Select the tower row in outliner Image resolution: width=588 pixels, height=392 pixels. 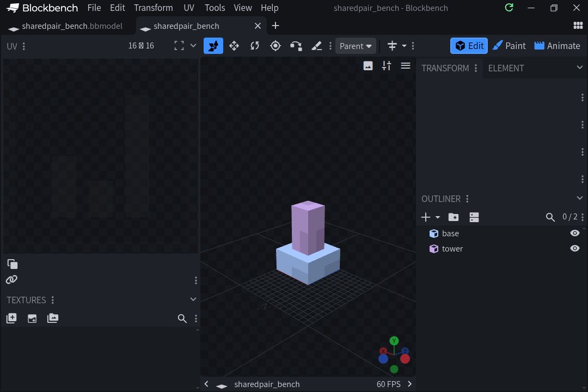pos(501,249)
